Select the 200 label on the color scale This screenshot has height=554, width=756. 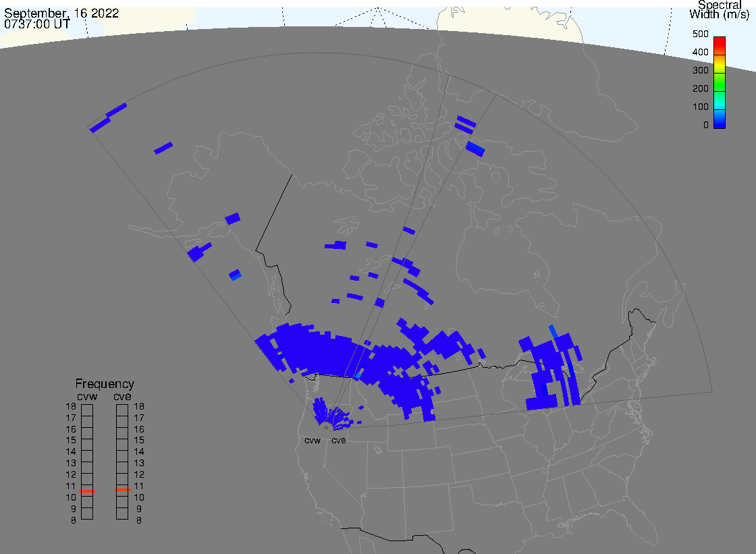701,88
